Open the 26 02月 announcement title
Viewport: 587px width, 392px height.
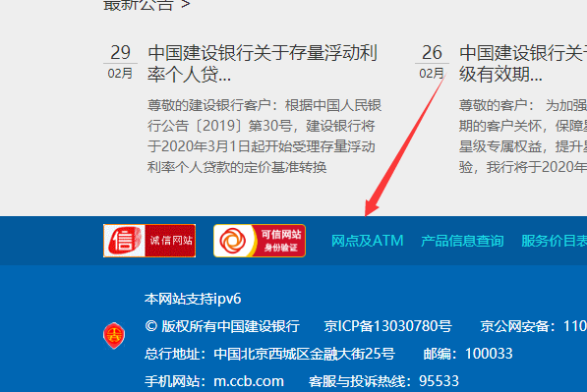tap(523, 63)
